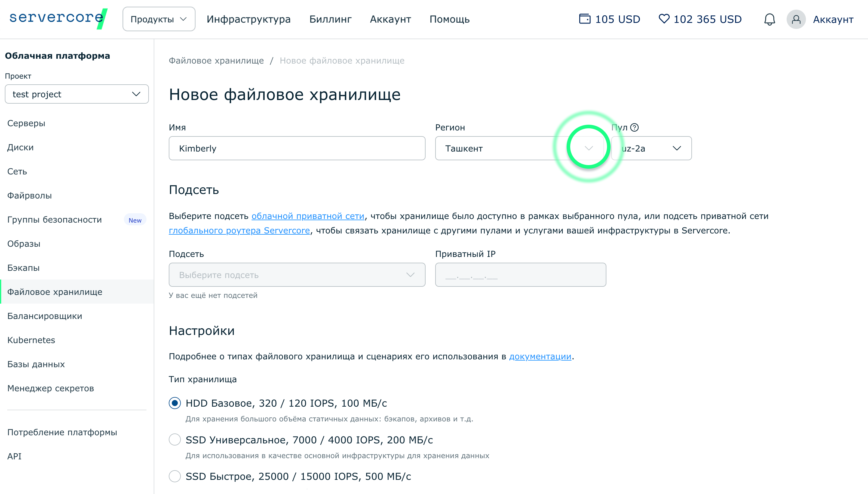Click the heart bonus balance icon
868x494 pixels.
click(x=664, y=19)
